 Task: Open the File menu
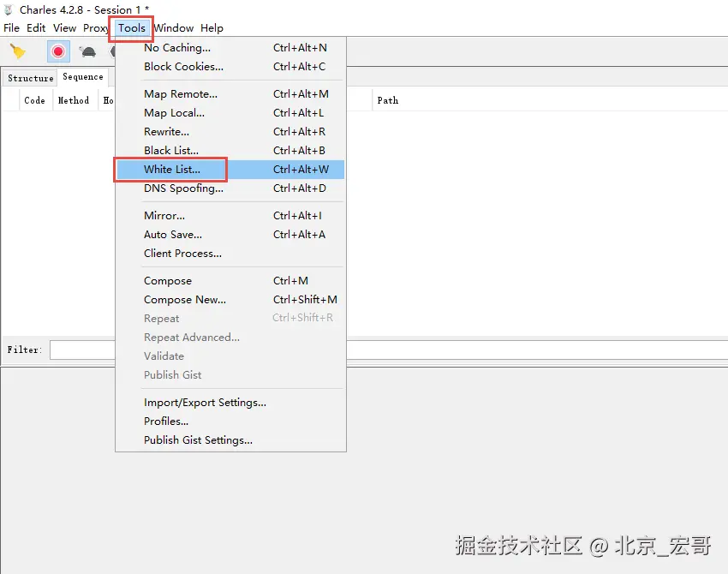[11, 28]
